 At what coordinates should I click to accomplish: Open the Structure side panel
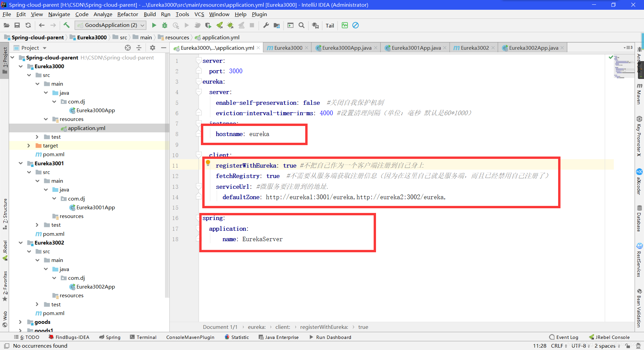5,214
